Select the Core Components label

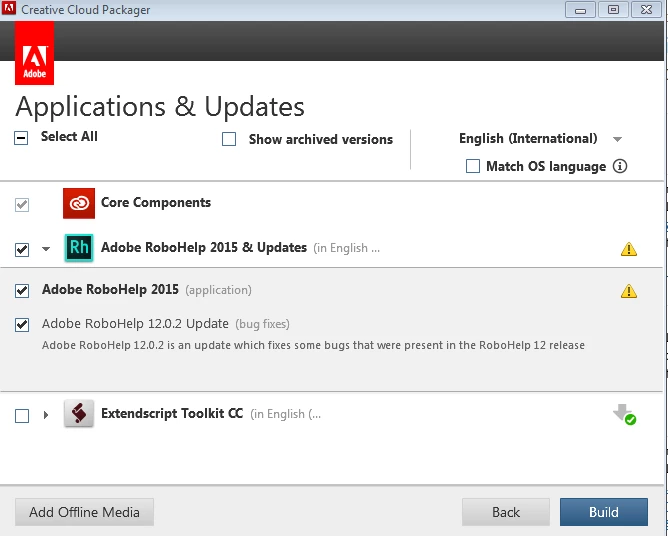156,202
